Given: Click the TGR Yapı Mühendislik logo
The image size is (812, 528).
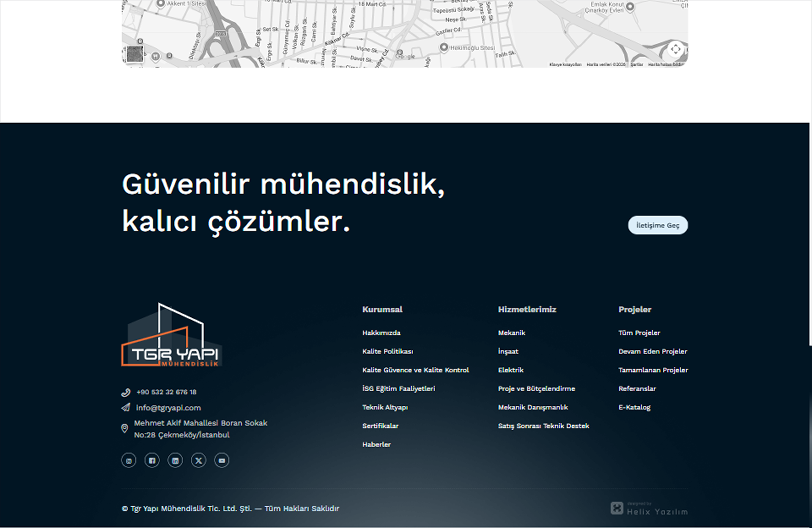Looking at the screenshot, I should pos(172,335).
